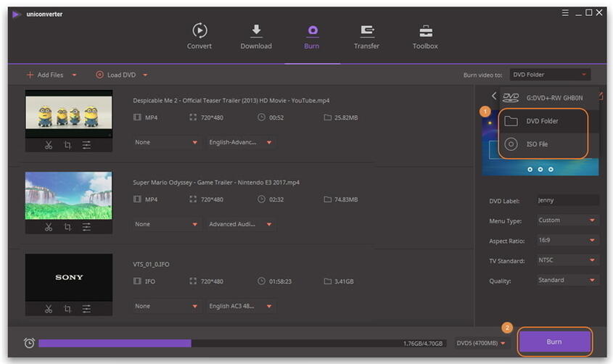Image resolution: width=613 pixels, height=364 pixels.
Task: Open subtitle dropdown for VTS_01_0.IFO
Action: [x=166, y=306]
